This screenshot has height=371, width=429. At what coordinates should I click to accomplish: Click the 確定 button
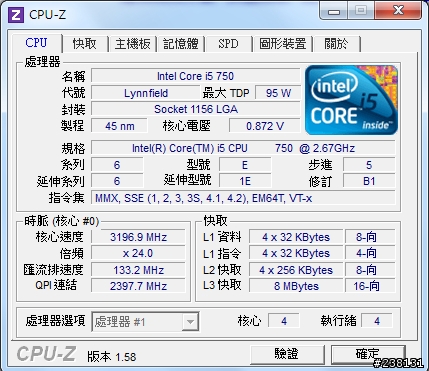coord(368,354)
